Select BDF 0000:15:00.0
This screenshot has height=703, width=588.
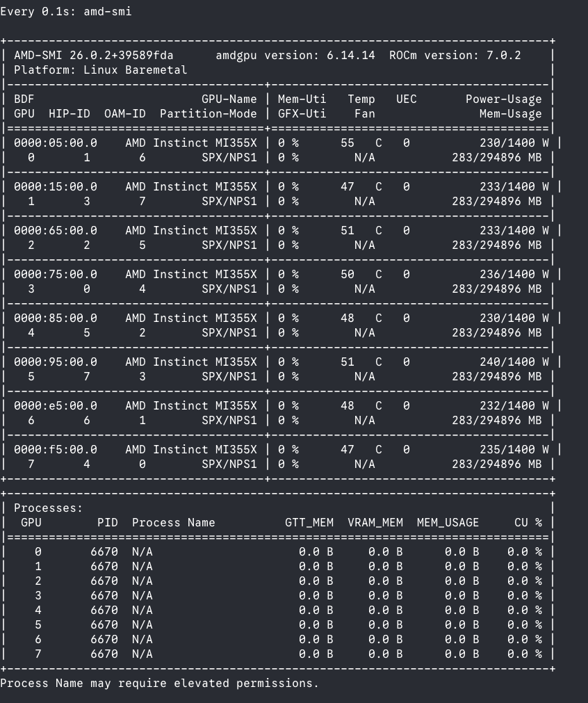55,187
